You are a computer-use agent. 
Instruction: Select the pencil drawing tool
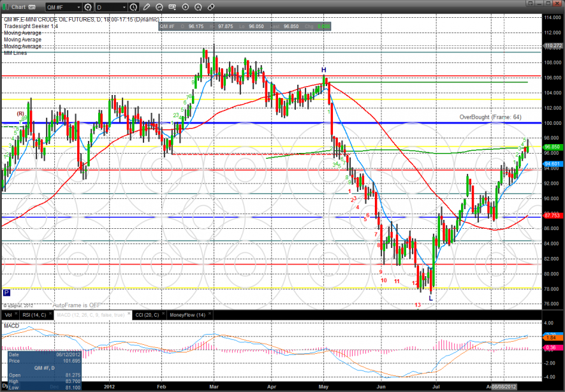coord(146,8)
